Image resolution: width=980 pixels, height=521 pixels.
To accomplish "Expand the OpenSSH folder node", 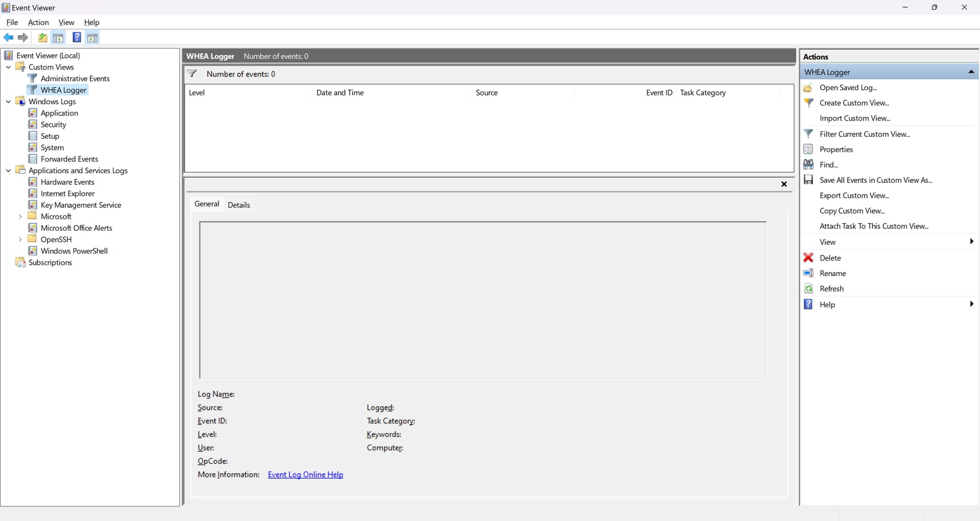I will pos(20,240).
